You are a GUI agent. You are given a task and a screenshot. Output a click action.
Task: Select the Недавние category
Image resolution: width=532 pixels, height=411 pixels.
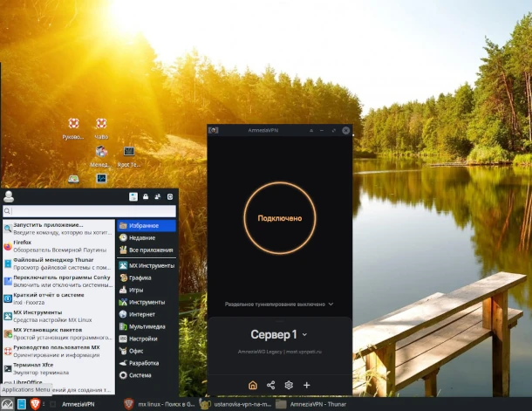147,238
